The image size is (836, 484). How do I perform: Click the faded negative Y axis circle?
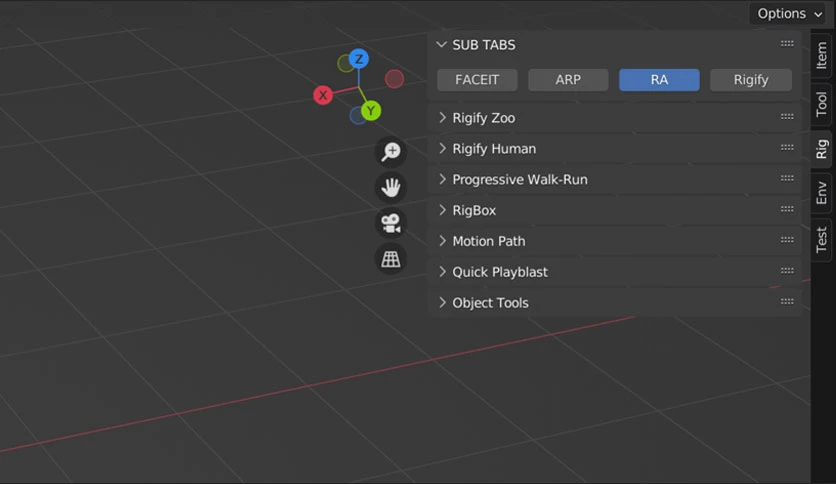click(346, 64)
